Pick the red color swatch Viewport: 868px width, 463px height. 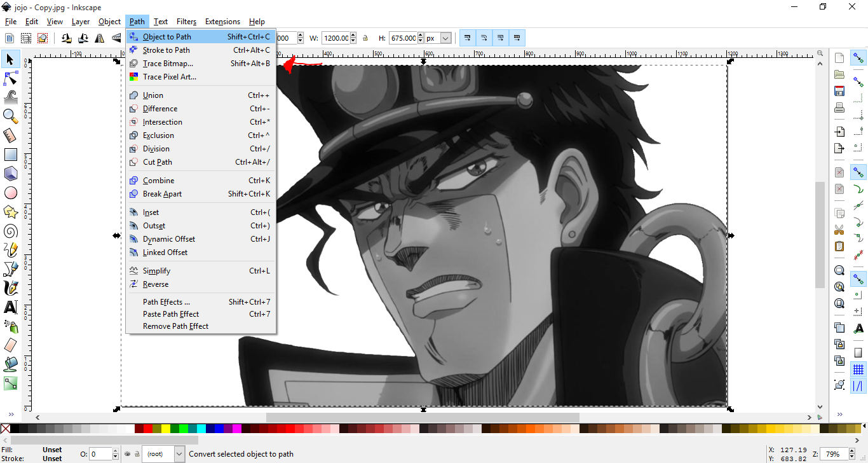pyautogui.click(x=148, y=429)
